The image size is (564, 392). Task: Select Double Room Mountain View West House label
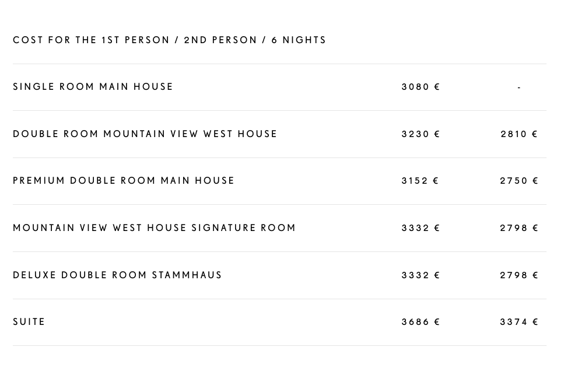pyautogui.click(x=145, y=134)
